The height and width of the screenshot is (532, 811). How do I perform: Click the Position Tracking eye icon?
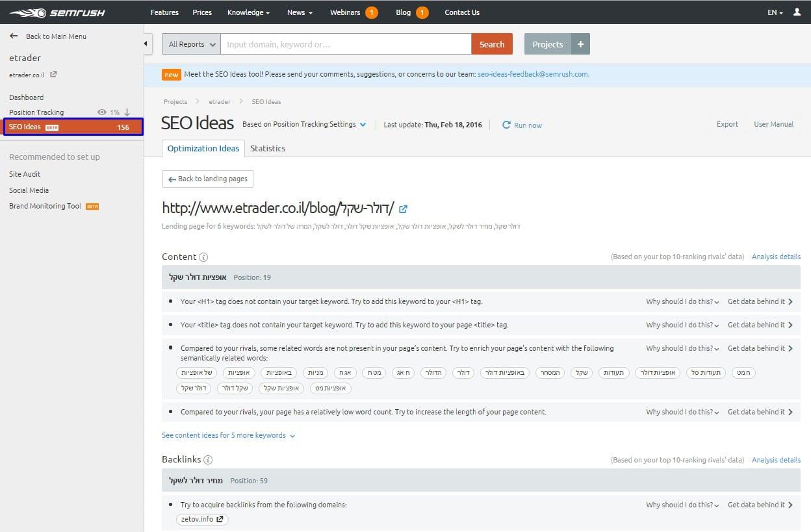pos(101,112)
